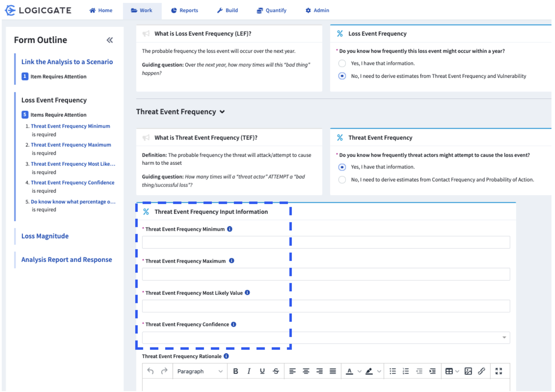Toggle italic formatting in editor
Image resolution: width=555 pixels, height=392 pixels.
click(x=249, y=371)
